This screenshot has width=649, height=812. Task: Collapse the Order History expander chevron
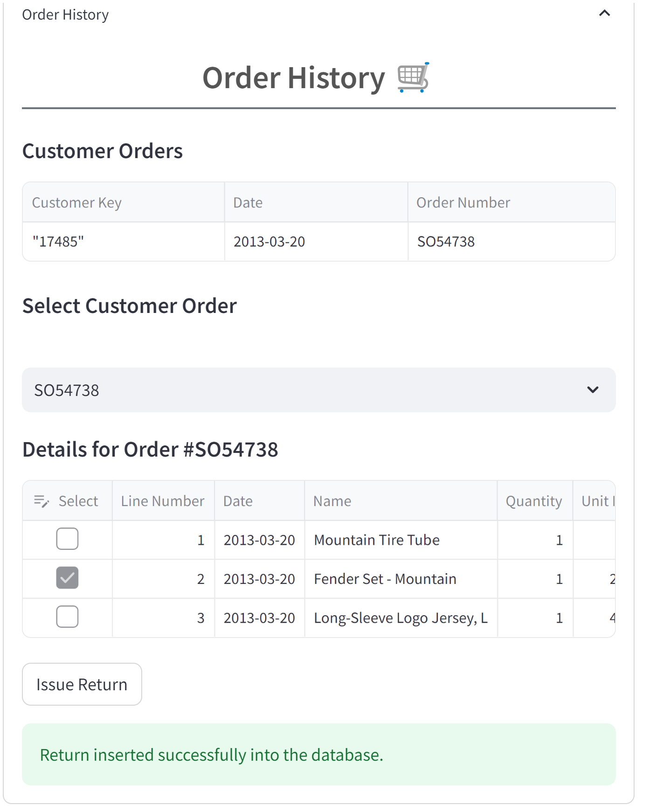click(x=604, y=14)
